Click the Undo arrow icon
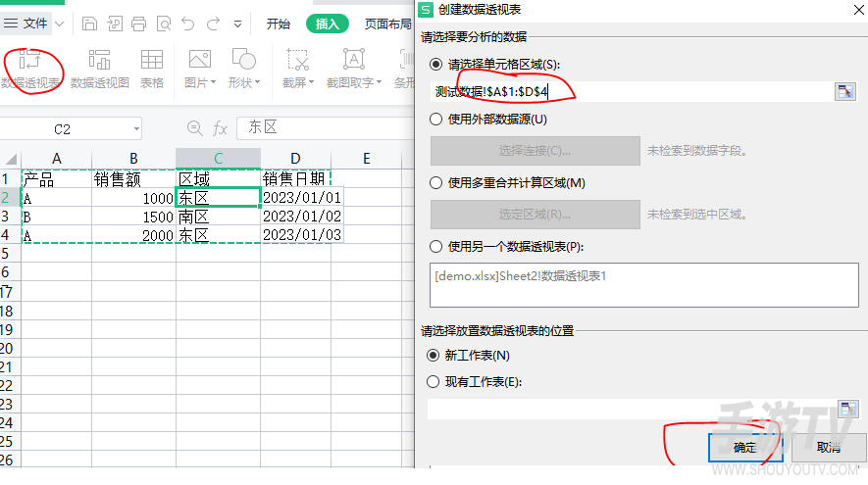This screenshot has width=868, height=485. [x=188, y=24]
